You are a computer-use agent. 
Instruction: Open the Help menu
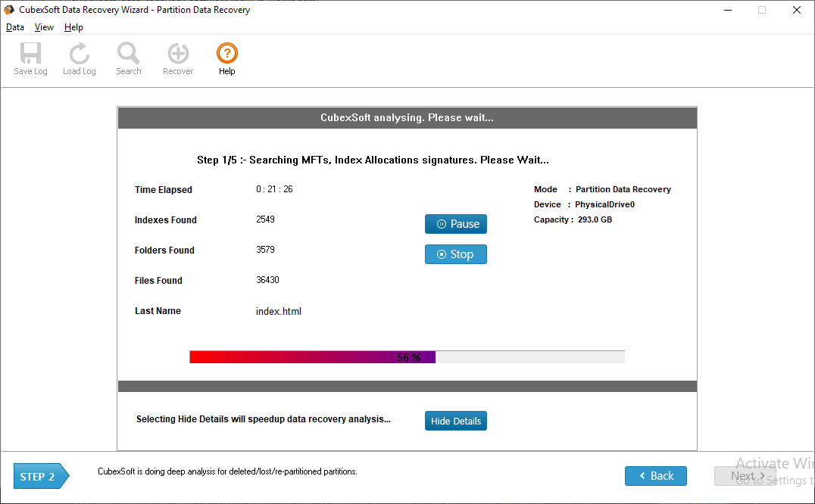tap(73, 27)
